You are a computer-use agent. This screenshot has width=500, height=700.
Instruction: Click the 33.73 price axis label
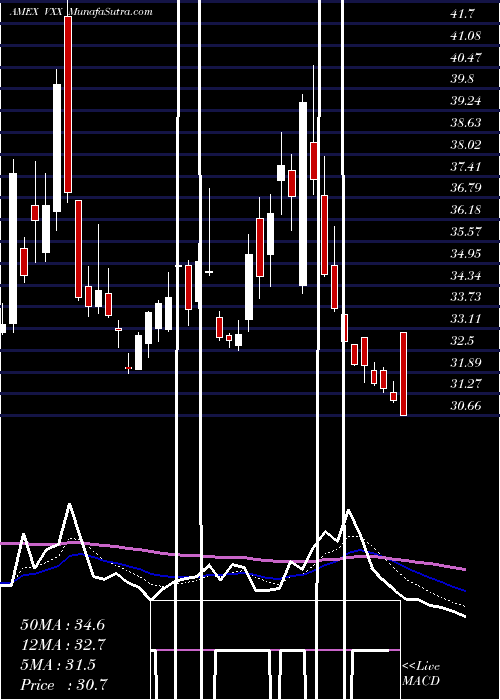466,297
